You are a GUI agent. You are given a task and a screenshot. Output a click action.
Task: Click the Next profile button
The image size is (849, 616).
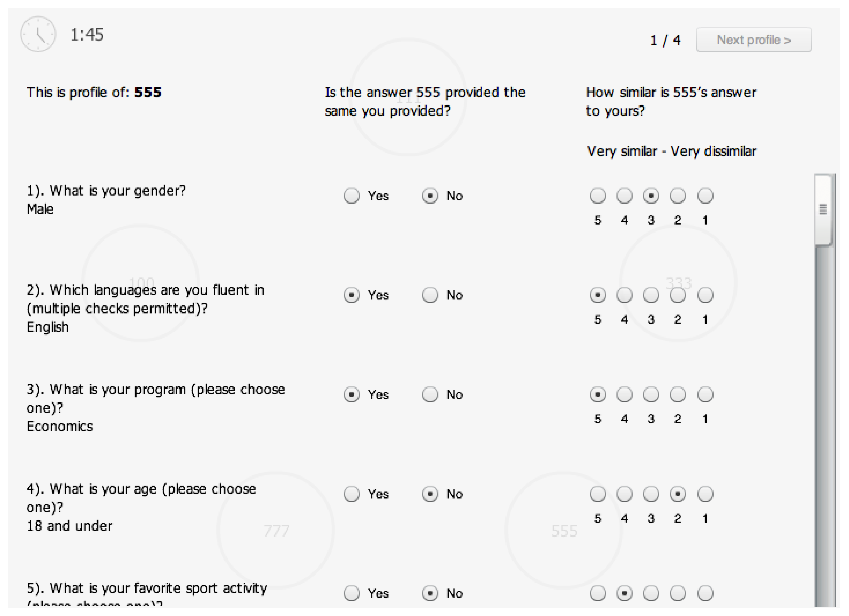[753, 40]
